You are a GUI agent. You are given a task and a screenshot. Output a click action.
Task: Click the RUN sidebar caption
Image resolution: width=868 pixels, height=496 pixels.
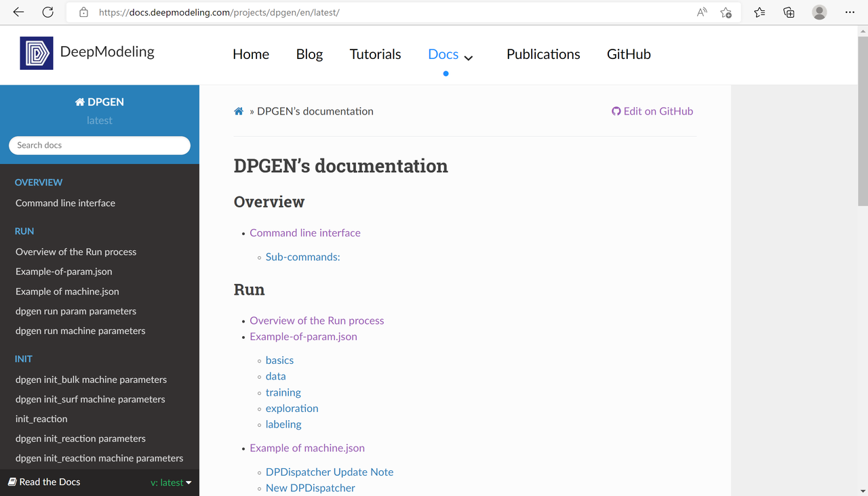24,231
